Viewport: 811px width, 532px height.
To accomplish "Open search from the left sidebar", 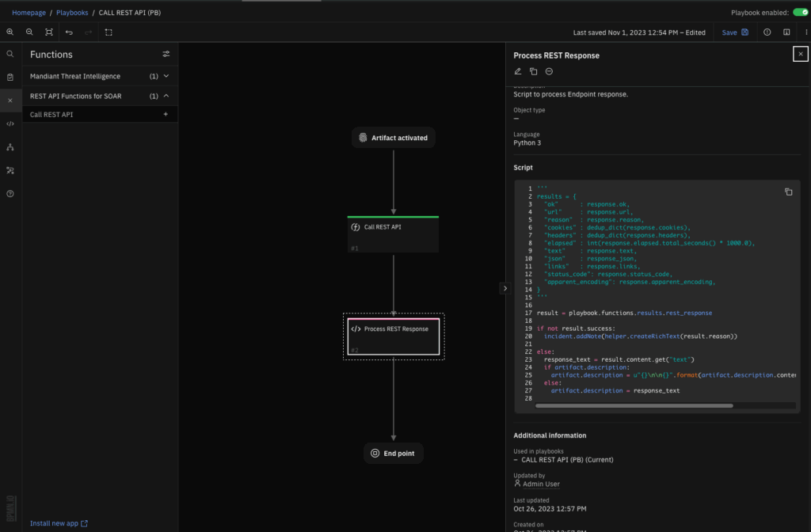I will coord(10,54).
